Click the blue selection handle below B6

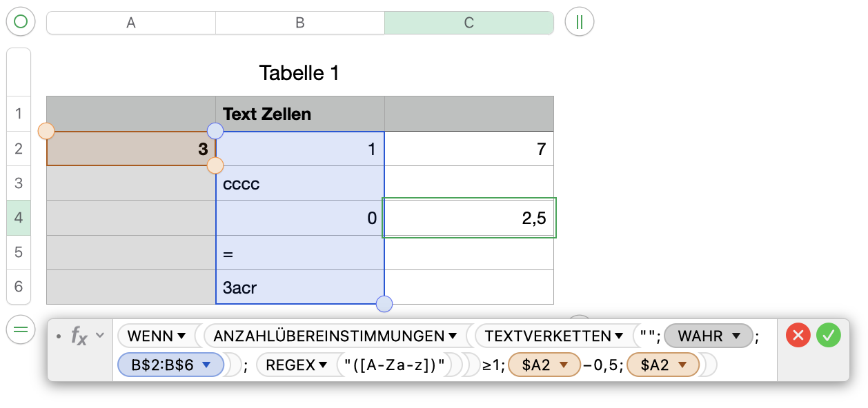(384, 303)
